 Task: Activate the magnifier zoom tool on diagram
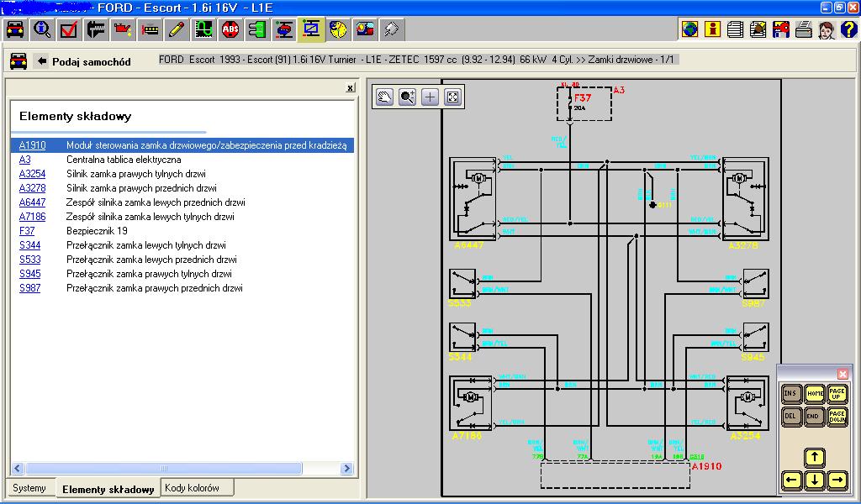pyautogui.click(x=407, y=97)
